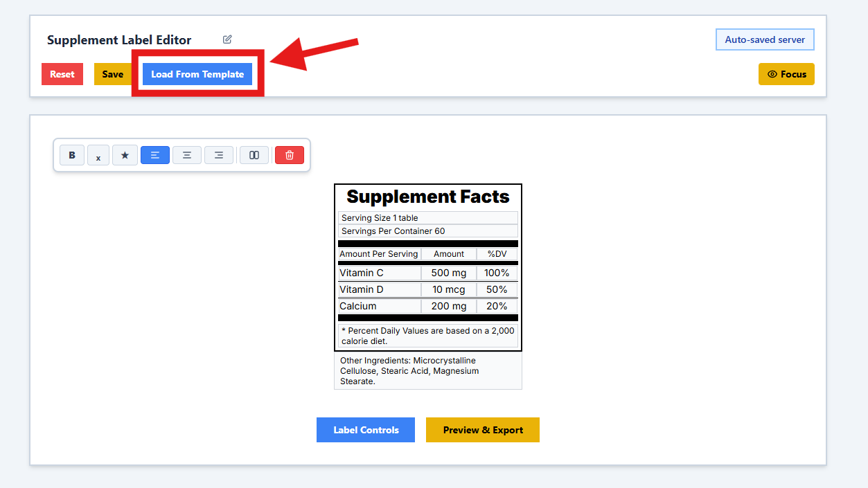The width and height of the screenshot is (868, 488).
Task: Click the yellow Save button
Action: click(112, 74)
